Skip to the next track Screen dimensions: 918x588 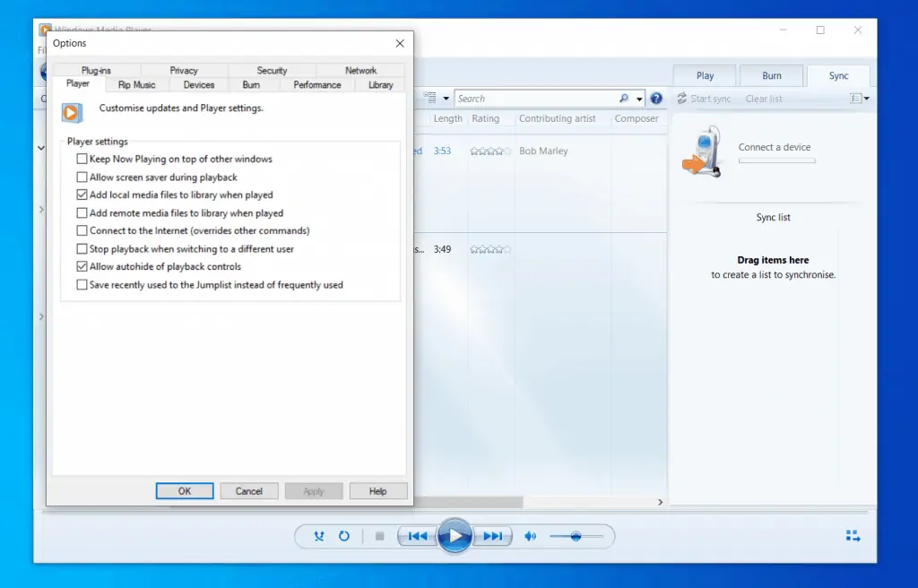click(x=492, y=536)
